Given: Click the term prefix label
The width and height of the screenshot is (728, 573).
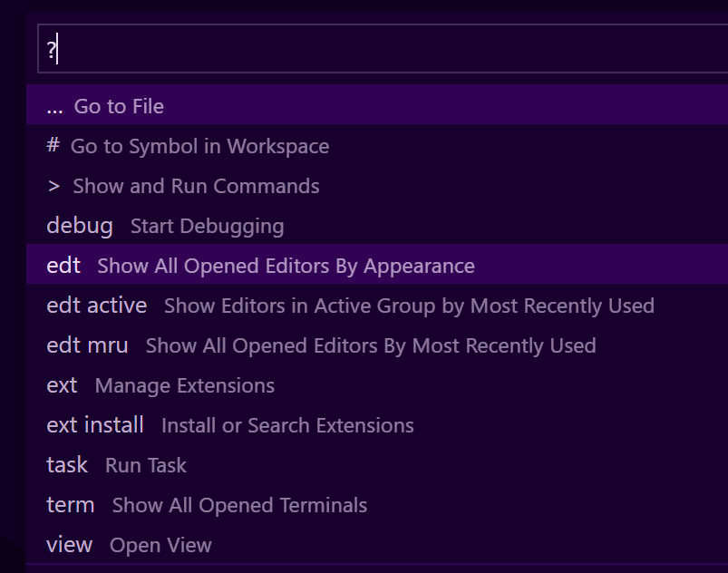Looking at the screenshot, I should point(71,505).
